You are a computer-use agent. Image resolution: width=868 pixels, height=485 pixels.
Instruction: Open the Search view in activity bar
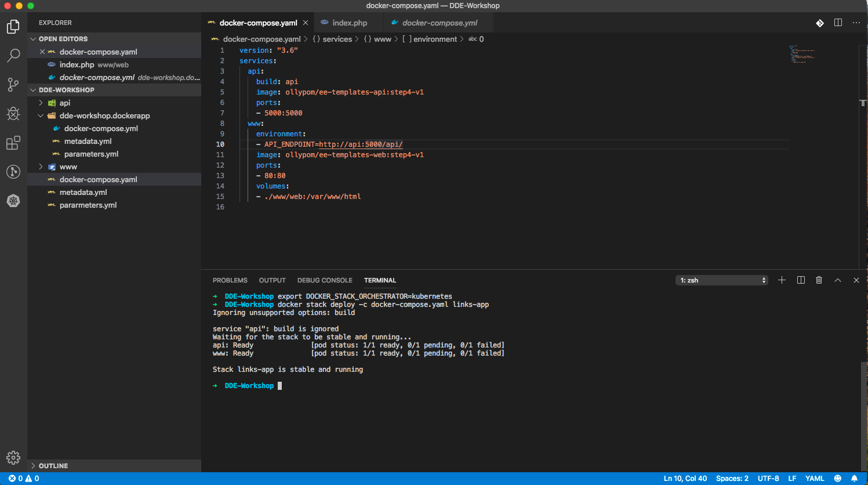click(13, 56)
